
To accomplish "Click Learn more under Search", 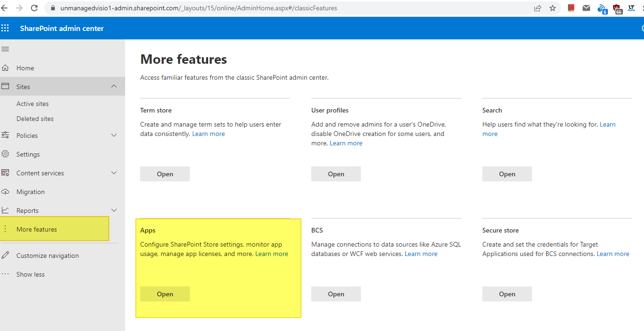I will point(608,124).
